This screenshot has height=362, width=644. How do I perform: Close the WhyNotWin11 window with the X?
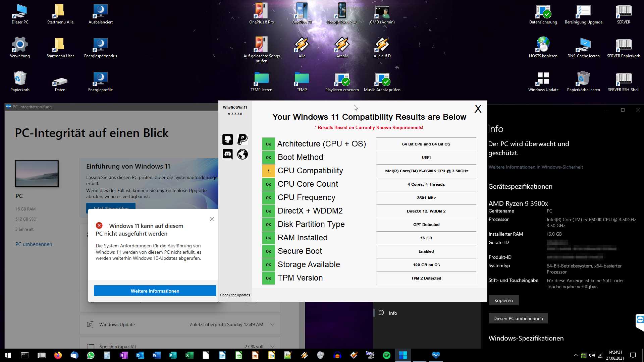(478, 109)
